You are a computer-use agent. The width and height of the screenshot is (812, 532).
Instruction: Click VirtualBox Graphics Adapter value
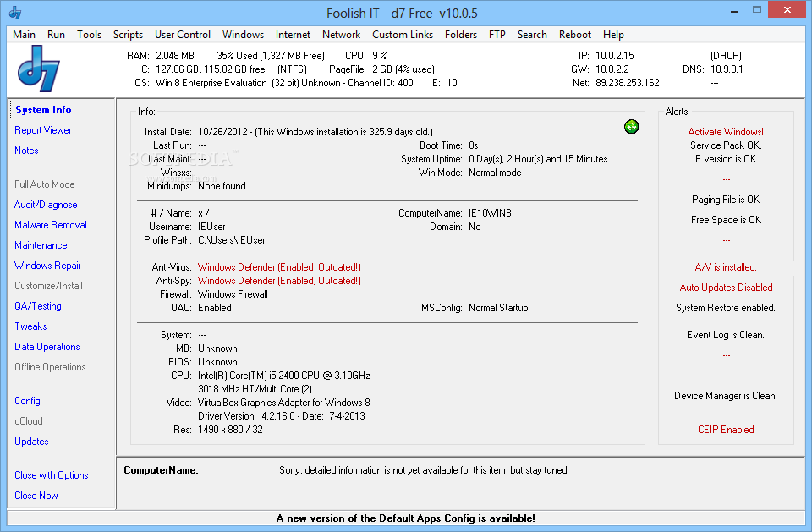point(284,402)
